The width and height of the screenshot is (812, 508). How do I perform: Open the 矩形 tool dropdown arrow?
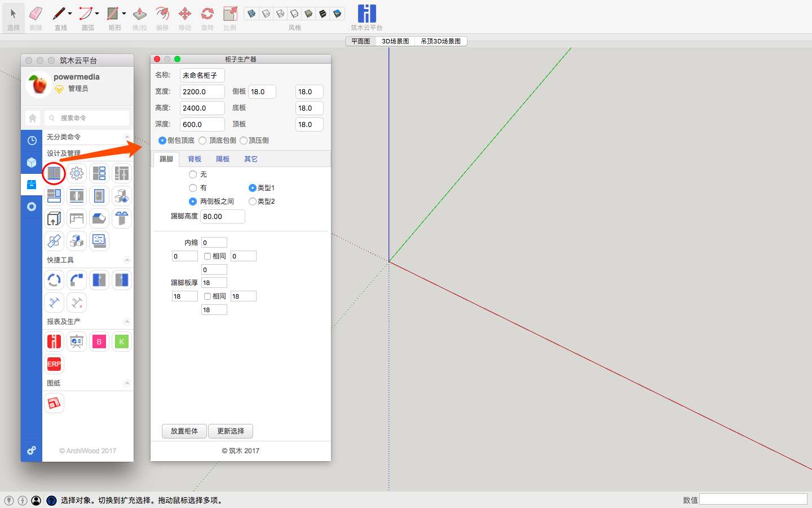124,14
